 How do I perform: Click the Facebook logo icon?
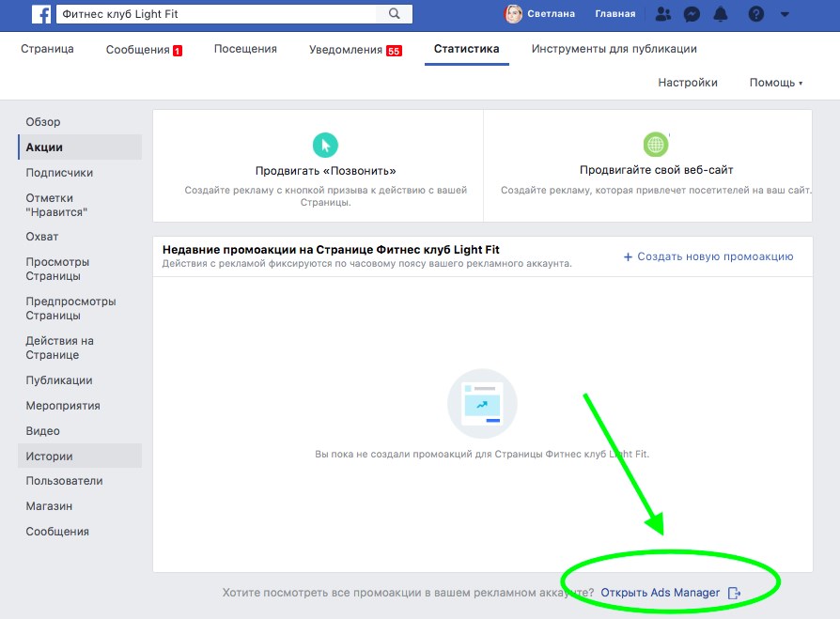click(41, 14)
